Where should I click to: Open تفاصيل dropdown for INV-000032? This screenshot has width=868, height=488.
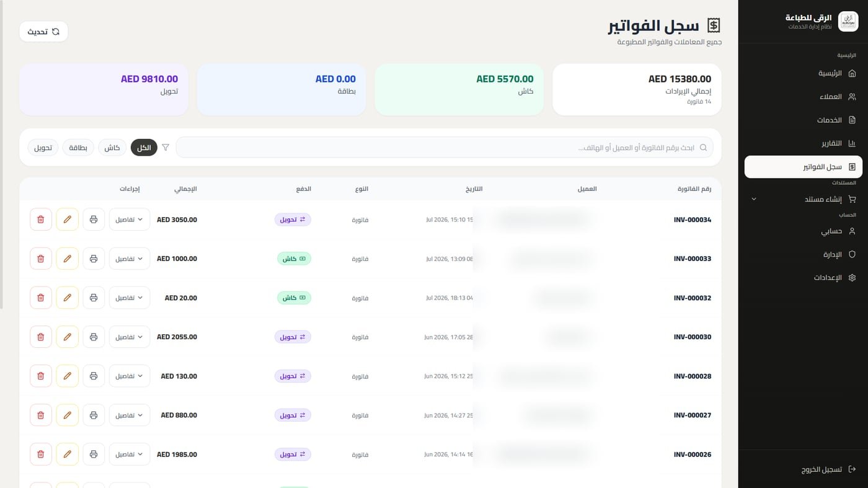tap(130, 298)
